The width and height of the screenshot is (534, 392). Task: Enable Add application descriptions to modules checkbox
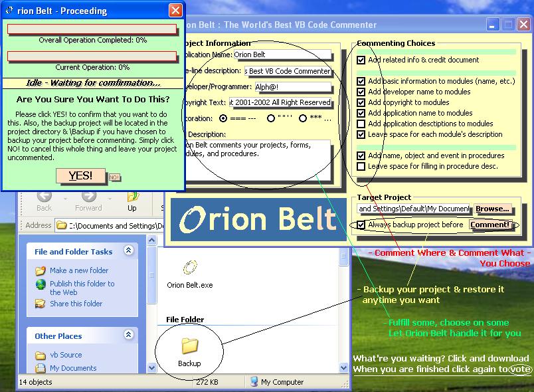[x=361, y=124]
